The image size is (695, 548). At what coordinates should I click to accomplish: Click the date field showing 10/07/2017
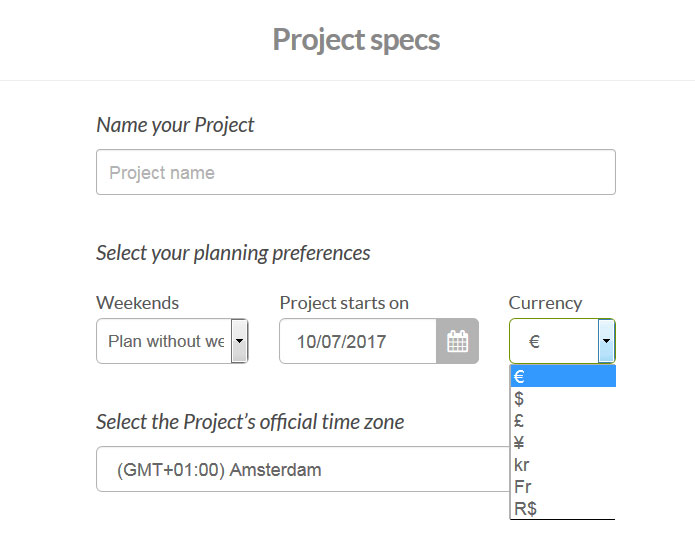[x=357, y=342]
